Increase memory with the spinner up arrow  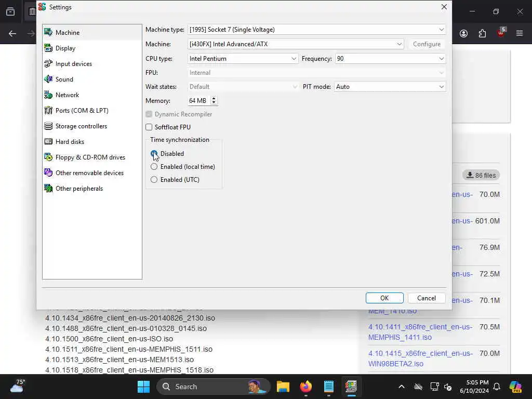pyautogui.click(x=214, y=98)
